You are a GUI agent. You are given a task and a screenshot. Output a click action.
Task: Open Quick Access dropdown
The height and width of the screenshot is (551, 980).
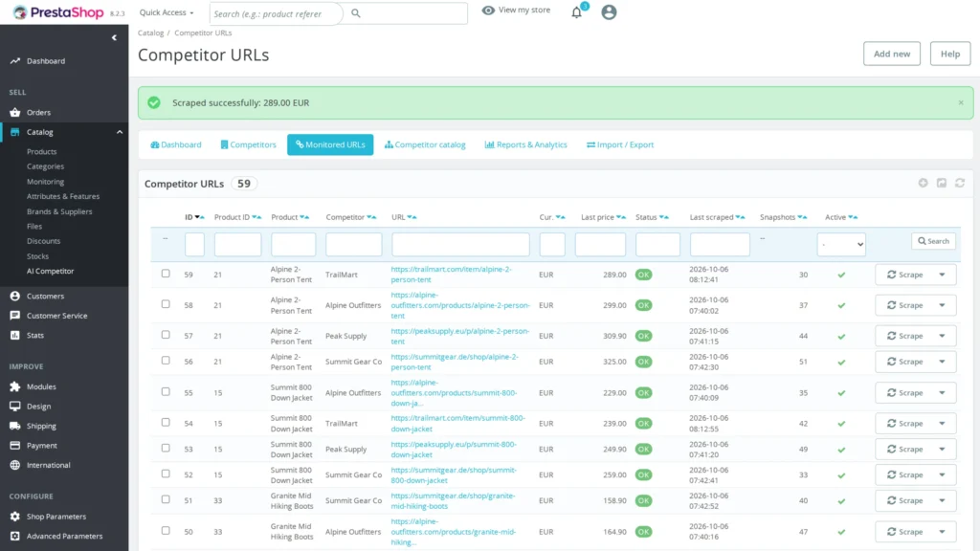(x=167, y=12)
